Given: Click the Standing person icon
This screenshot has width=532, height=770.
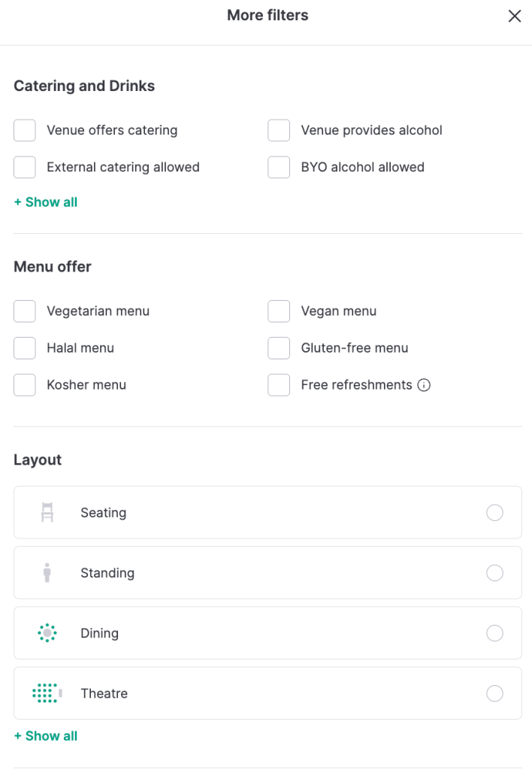Looking at the screenshot, I should tap(47, 573).
